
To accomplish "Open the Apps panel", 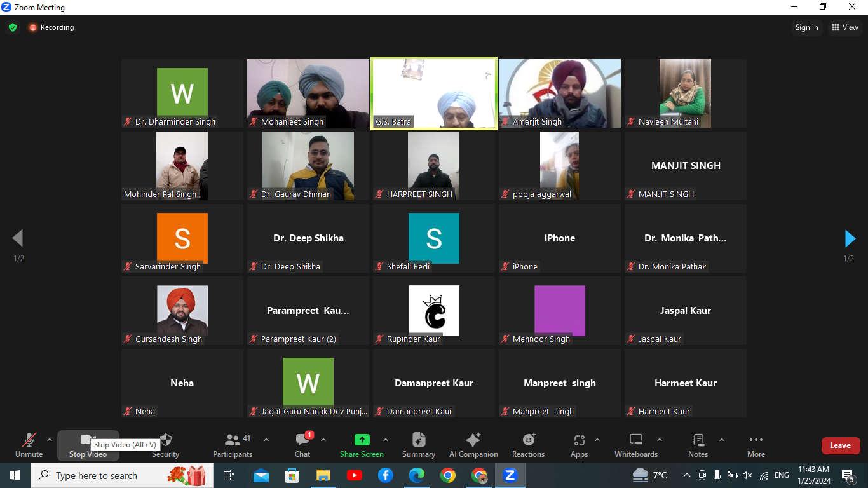I will click(579, 445).
